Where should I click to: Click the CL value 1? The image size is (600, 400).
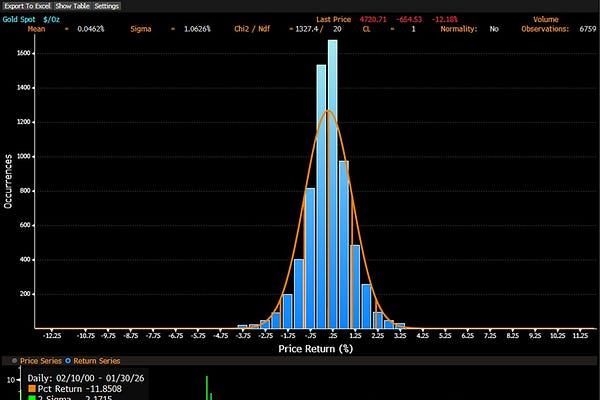[x=413, y=29]
